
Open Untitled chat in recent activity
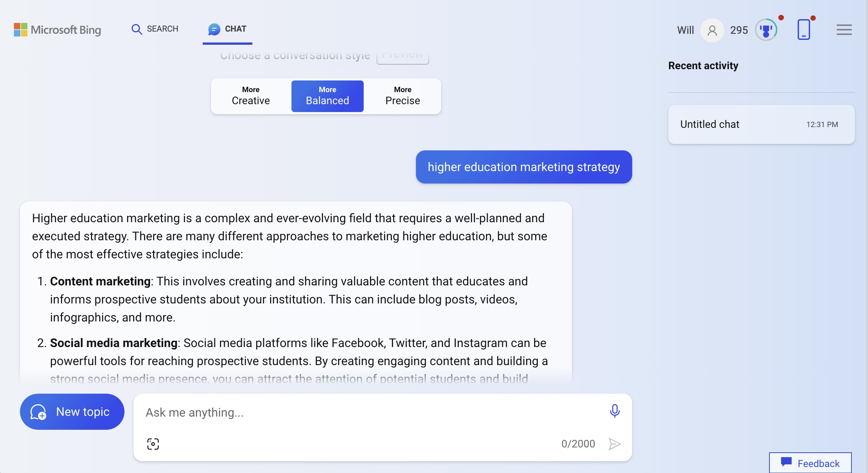(x=761, y=124)
